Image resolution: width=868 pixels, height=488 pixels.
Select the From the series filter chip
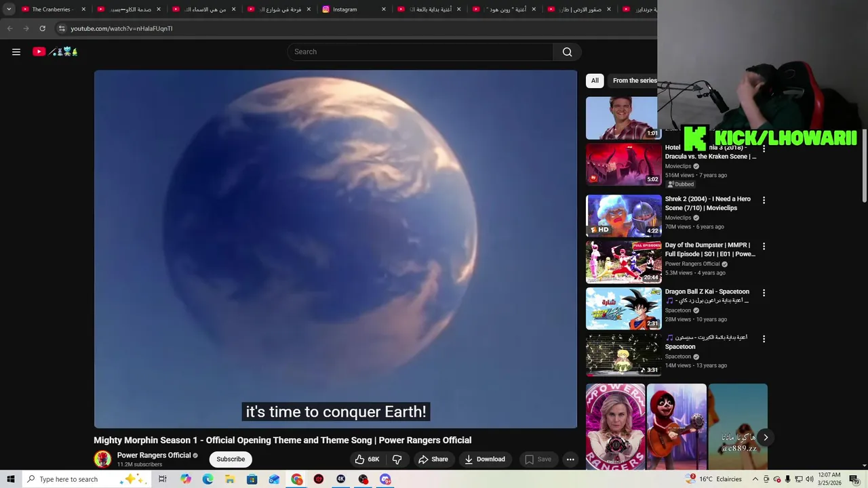[x=634, y=81]
